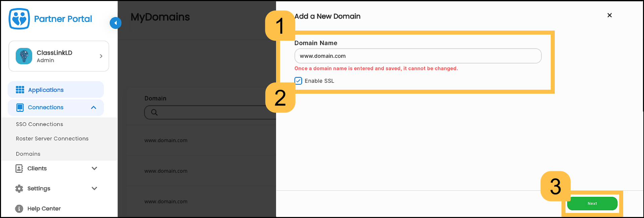Screen dimensions: 644x218
Task: Click the Help Center question icon
Action: [19, 209]
